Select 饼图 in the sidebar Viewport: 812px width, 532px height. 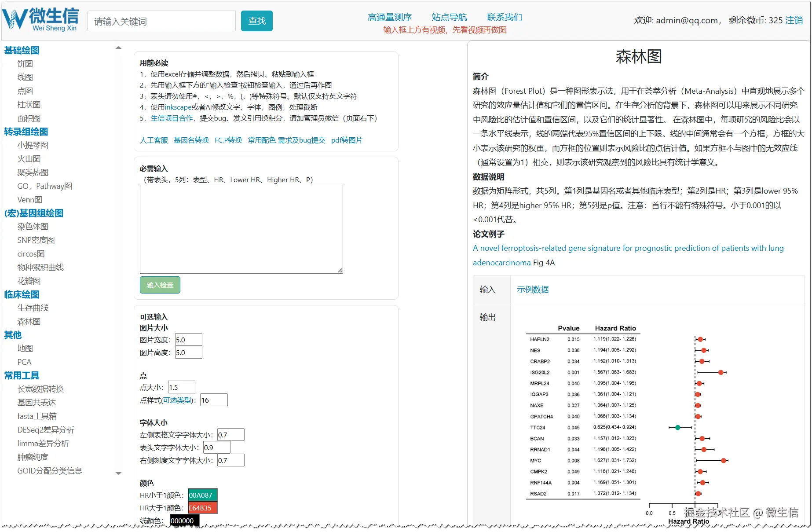(x=25, y=64)
